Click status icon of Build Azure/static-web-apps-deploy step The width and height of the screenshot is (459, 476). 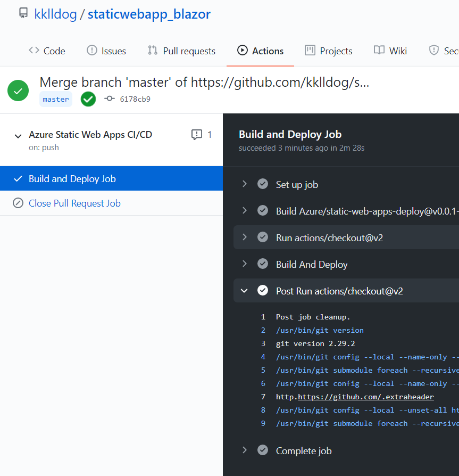pos(263,211)
